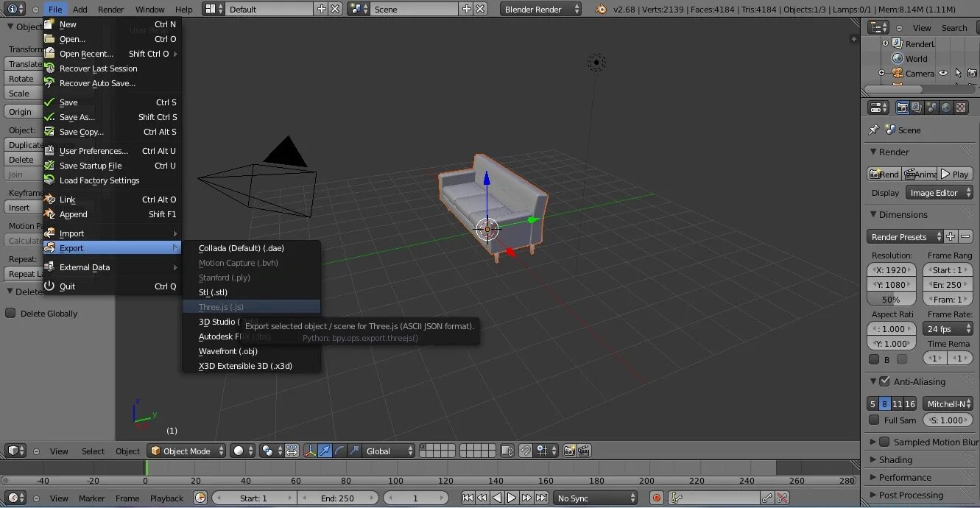Enable the Sampled Motion Blur checkbox
980x508 pixels.
(885, 442)
